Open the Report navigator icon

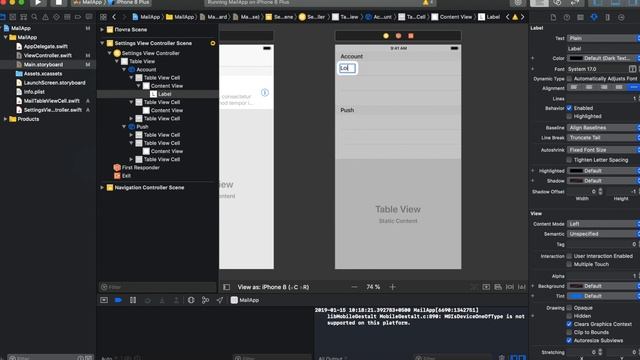[x=89, y=17]
